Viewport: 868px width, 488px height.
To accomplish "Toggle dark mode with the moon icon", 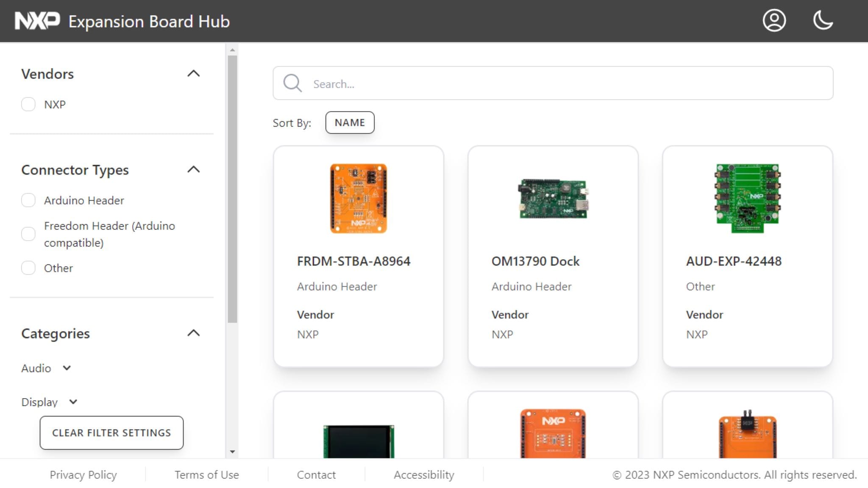I will 823,21.
